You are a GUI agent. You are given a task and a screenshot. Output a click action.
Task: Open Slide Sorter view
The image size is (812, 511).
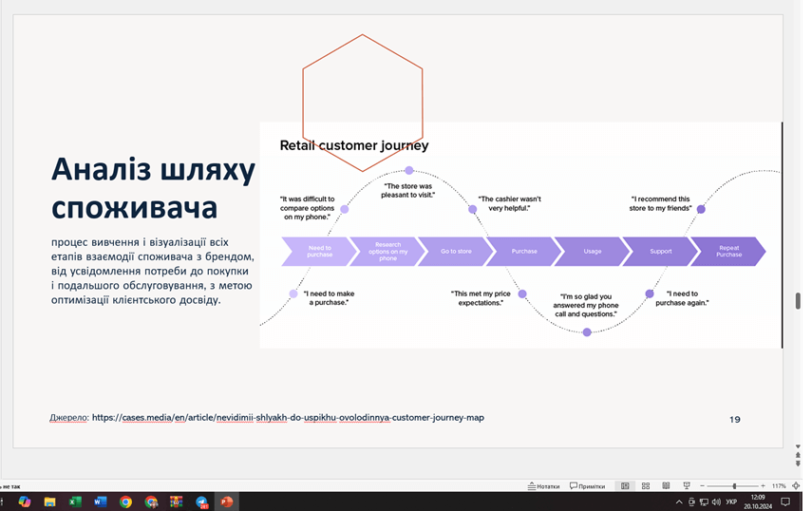click(x=646, y=485)
